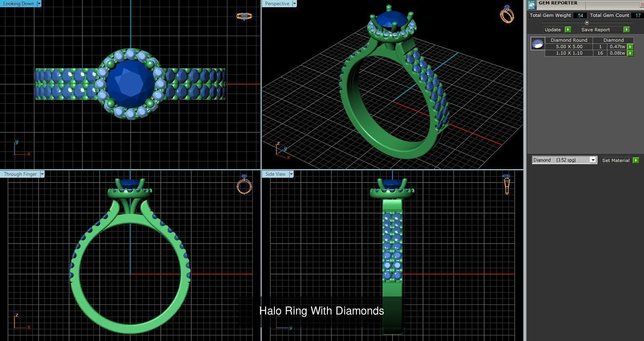Click the quantity cell showing 1
The image size is (644, 341).
click(x=600, y=47)
